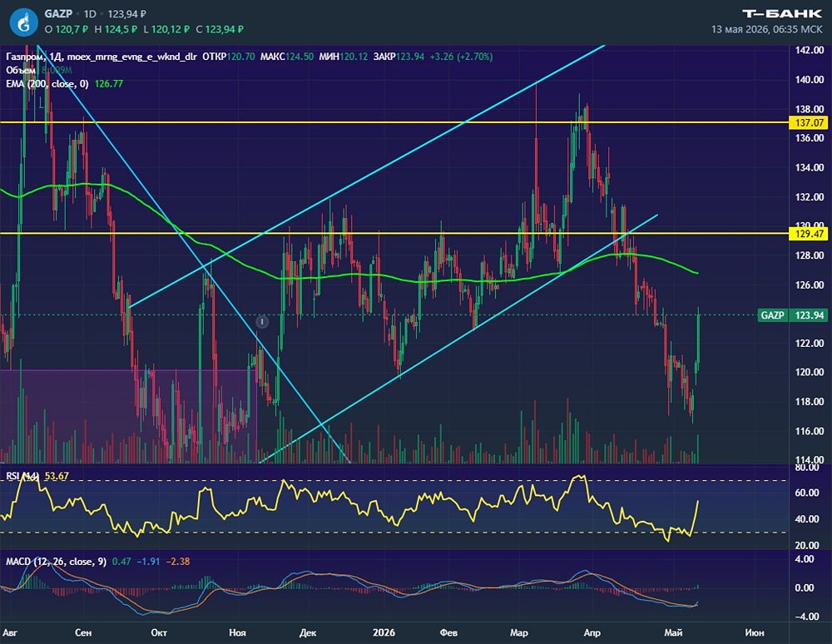Screen dimensions: 832x644
Task: Click the RSI (14) indicator legend
Action: (22, 476)
